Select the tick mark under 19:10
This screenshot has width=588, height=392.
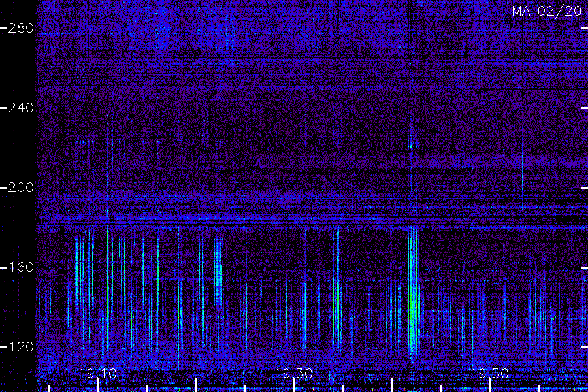tap(98, 385)
